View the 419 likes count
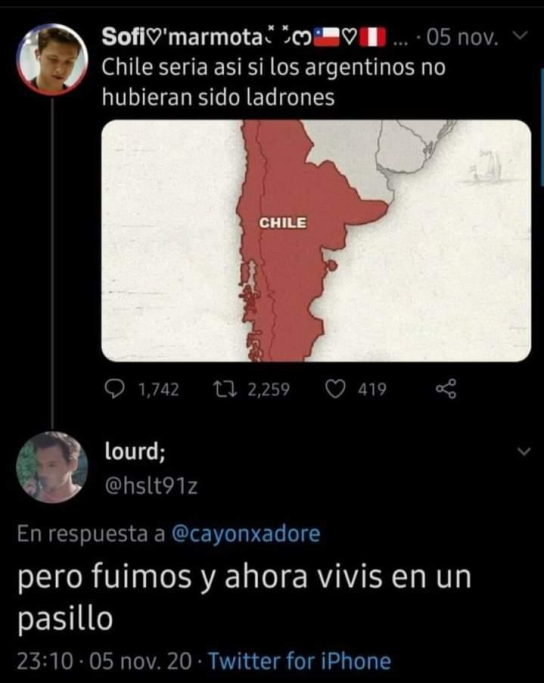The width and height of the screenshot is (544, 683). click(372, 389)
